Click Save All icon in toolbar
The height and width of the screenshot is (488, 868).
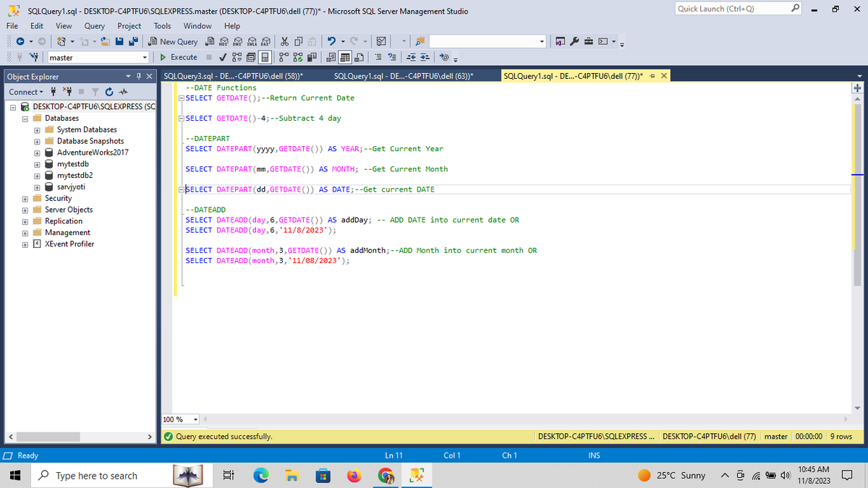133,42
